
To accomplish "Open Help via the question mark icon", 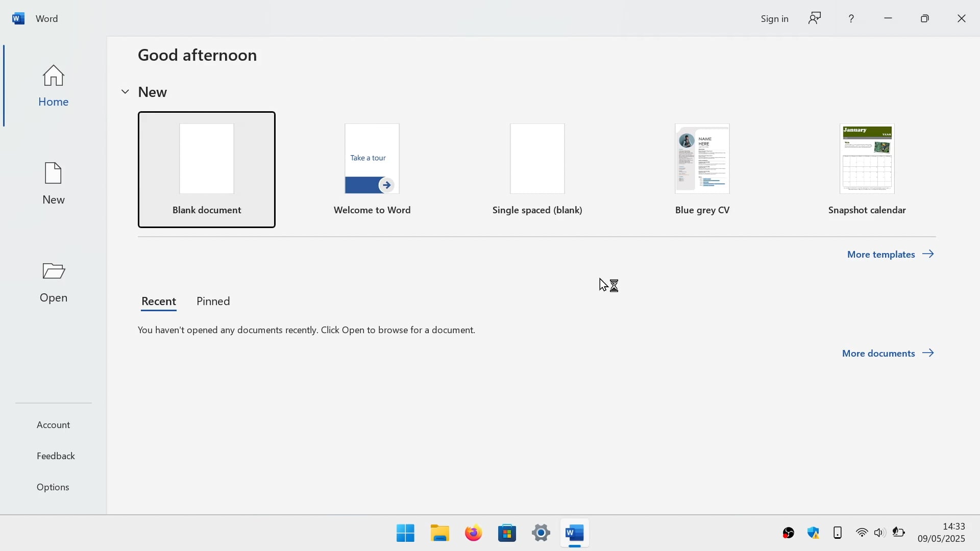I will click(851, 18).
